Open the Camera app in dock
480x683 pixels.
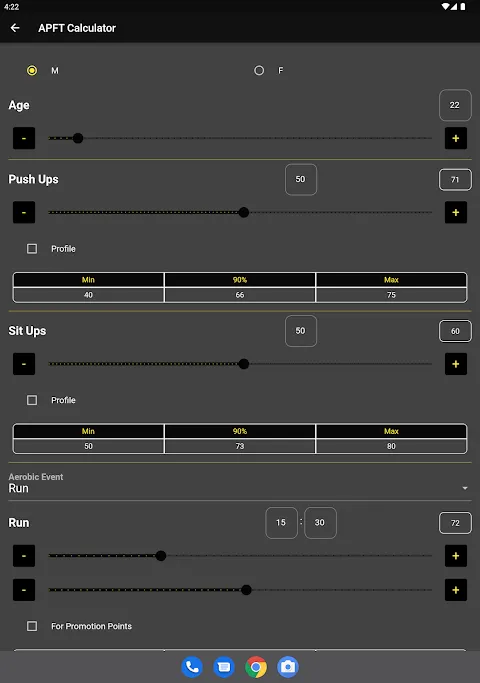point(288,667)
